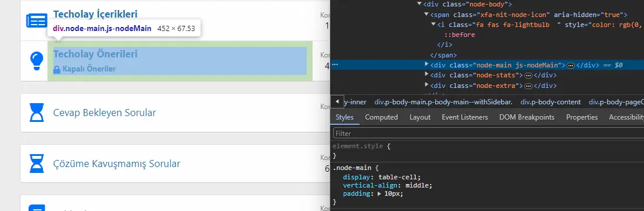Click the lightbulb icon beside Techolay Önerileri

click(37, 61)
